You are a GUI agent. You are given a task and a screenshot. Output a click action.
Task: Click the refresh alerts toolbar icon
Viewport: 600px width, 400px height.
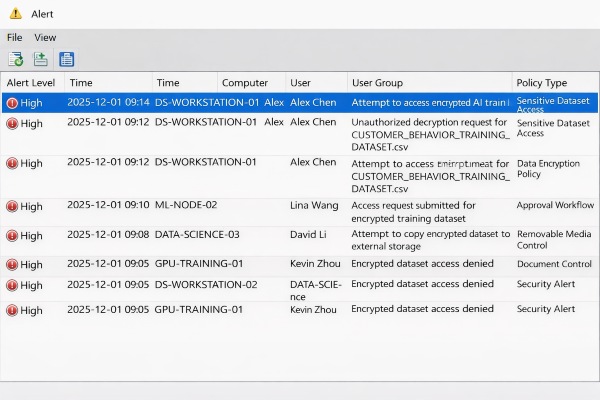click(x=16, y=59)
